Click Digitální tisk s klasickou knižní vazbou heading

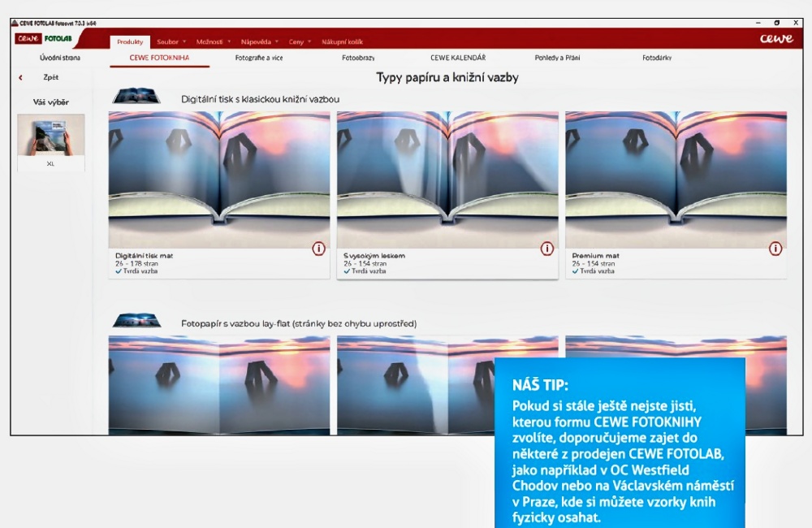pyautogui.click(x=261, y=99)
